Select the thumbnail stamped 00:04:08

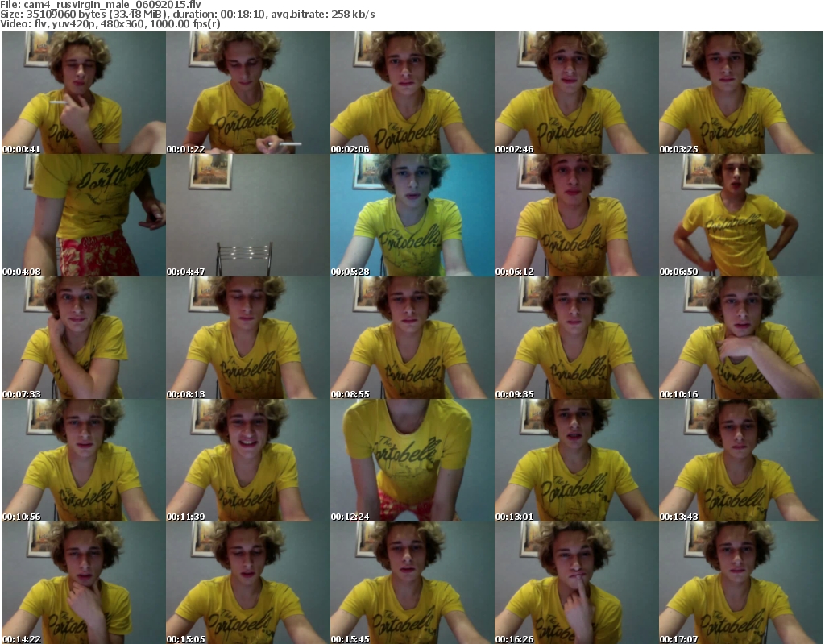[84, 215]
